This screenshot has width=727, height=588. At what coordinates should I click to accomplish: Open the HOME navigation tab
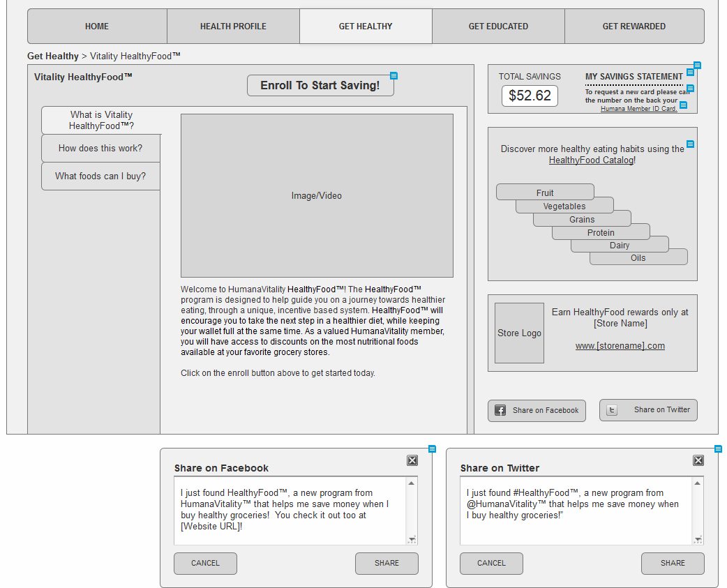tap(97, 27)
